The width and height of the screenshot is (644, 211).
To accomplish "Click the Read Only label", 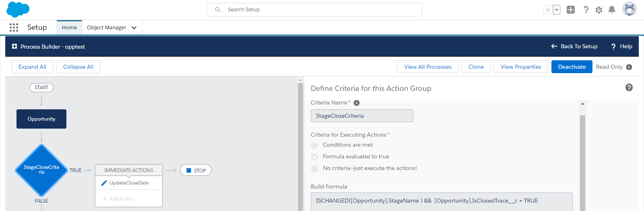I will [609, 67].
